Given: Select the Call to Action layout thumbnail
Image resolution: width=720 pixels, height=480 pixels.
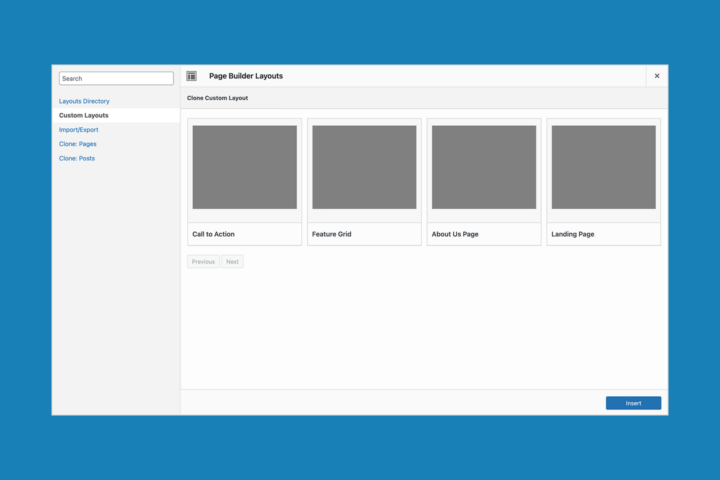Looking at the screenshot, I should [244, 167].
